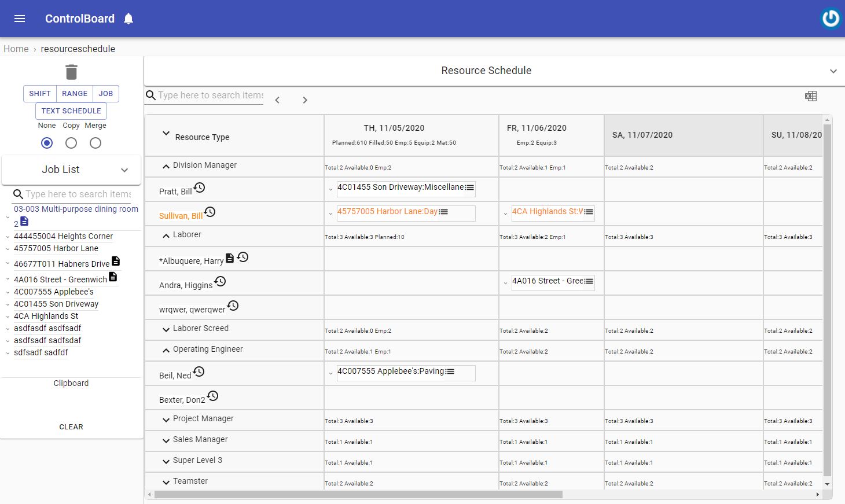Go to previous dates with left arrow
This screenshot has height=504, width=845.
pyautogui.click(x=277, y=100)
